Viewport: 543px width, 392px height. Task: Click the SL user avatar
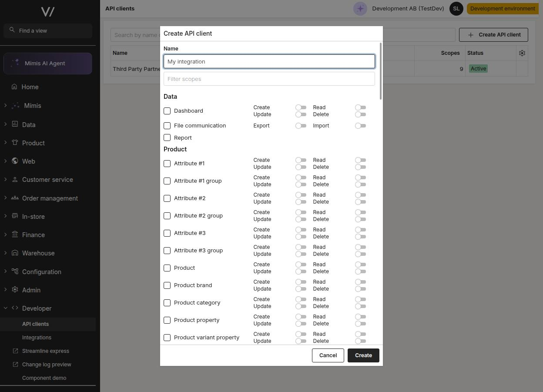(x=456, y=9)
